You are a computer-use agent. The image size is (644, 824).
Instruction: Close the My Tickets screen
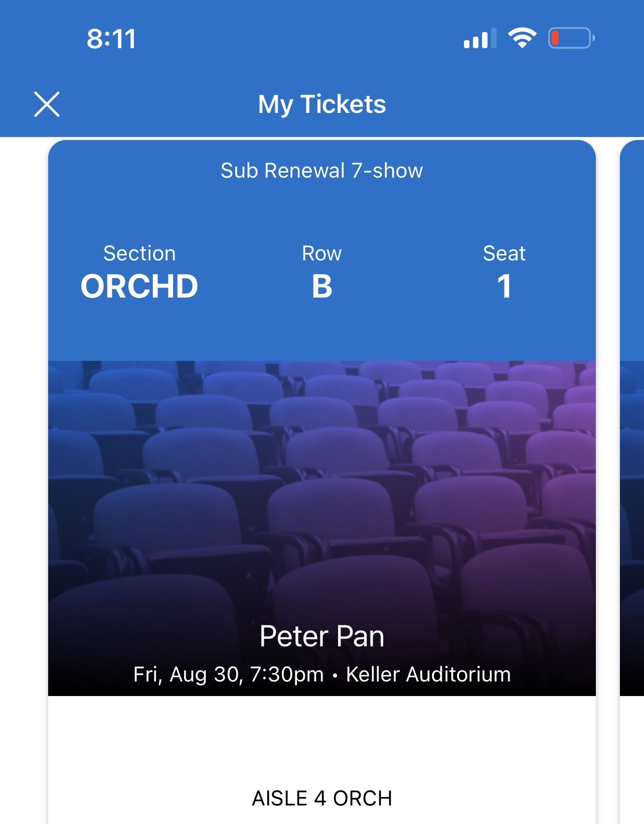[47, 104]
